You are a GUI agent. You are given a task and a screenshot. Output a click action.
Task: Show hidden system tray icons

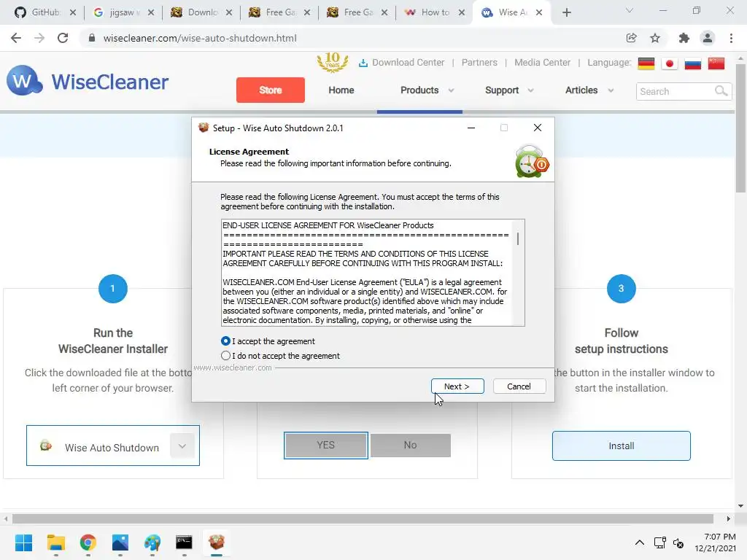[x=639, y=542]
